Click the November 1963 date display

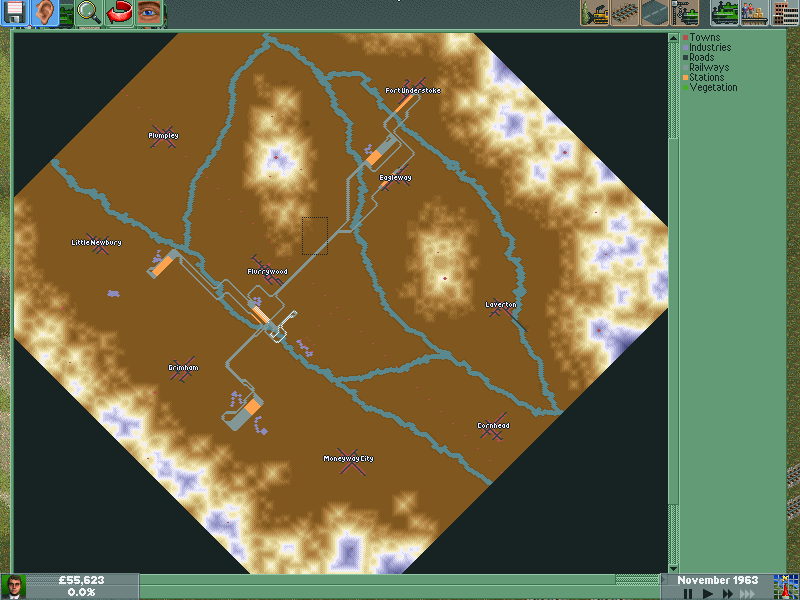tap(717, 580)
